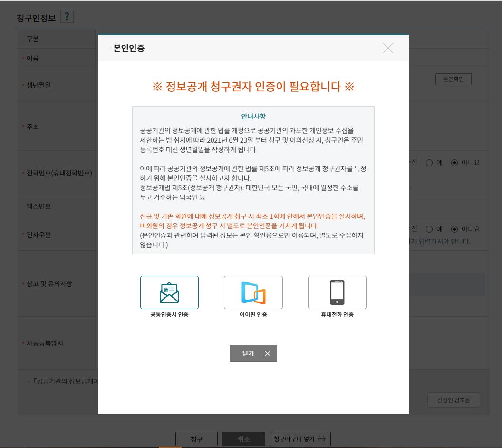Click 안내사항 heading text
502x448 pixels.
tap(253, 116)
